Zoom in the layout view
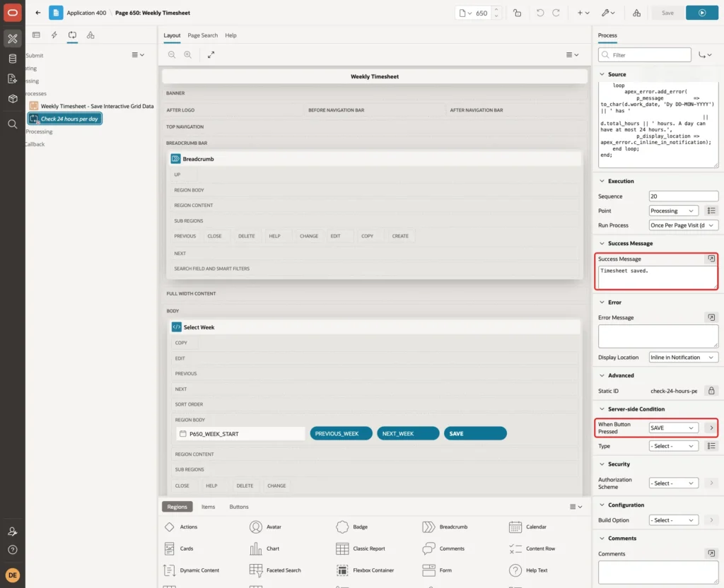Image resolution: width=724 pixels, height=588 pixels. (187, 54)
